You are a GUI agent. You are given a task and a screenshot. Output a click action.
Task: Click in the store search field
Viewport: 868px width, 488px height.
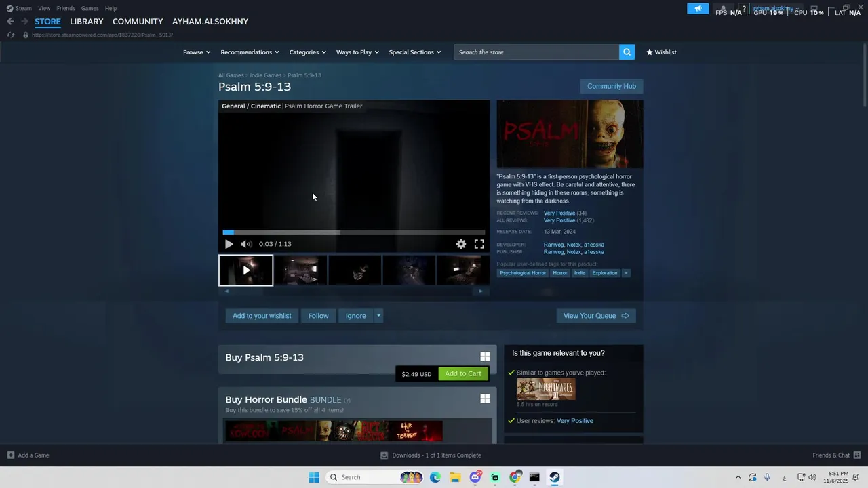coord(536,52)
